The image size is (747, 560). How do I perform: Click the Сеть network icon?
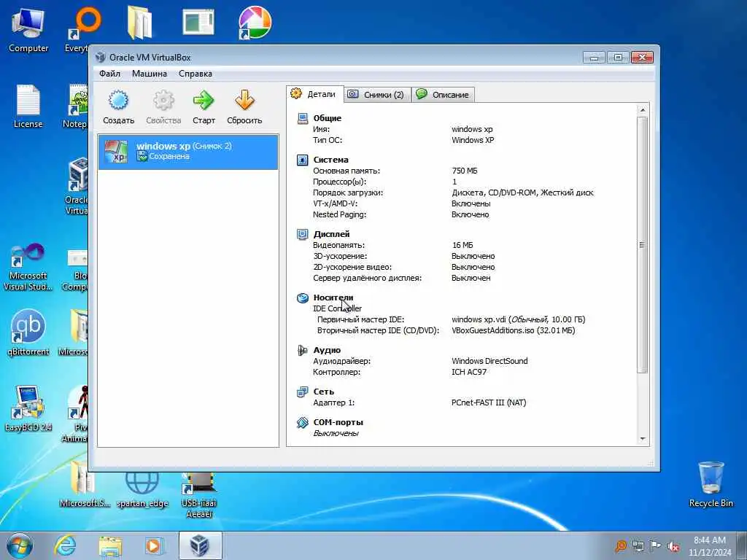[x=303, y=392]
